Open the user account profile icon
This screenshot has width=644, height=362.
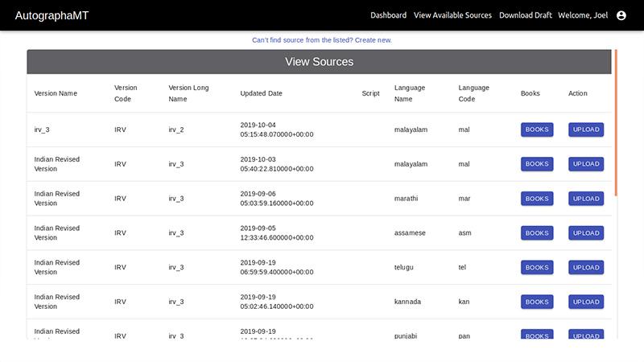click(x=621, y=15)
